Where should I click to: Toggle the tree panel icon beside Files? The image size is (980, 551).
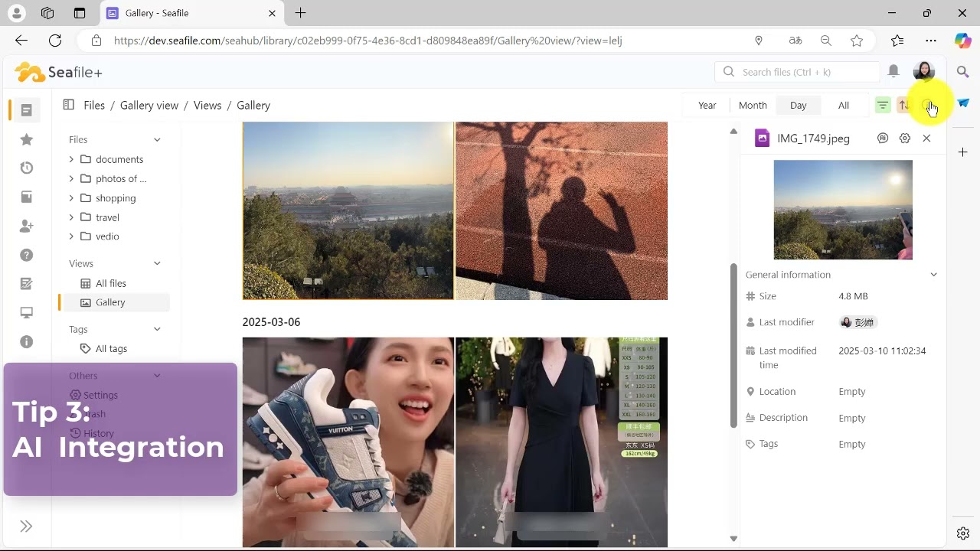pyautogui.click(x=68, y=105)
